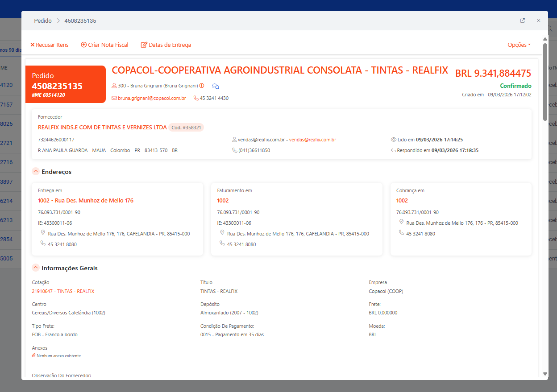Click the modal's vertical scrollbar thumb
Viewport: 557px width, 392px height.
(545, 80)
